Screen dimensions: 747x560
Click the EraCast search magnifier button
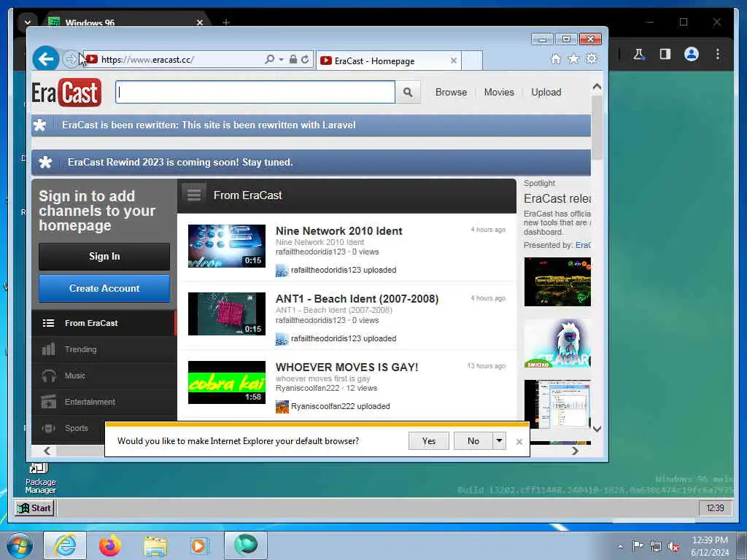tap(408, 92)
